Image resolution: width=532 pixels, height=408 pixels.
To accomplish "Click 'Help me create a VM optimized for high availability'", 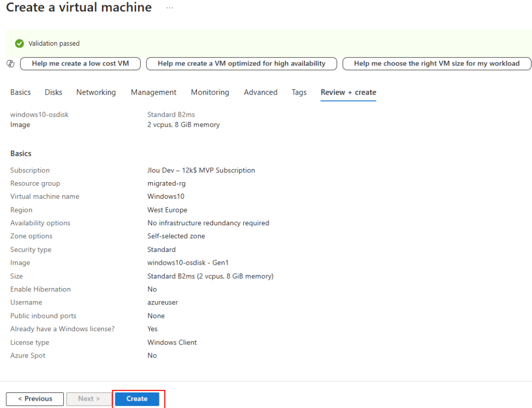I will tap(242, 64).
